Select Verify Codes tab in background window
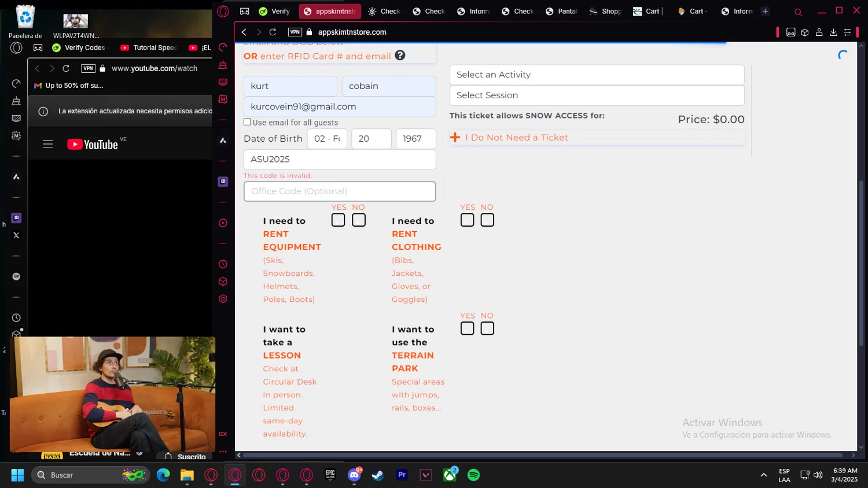This screenshot has width=868, height=488. [80, 47]
